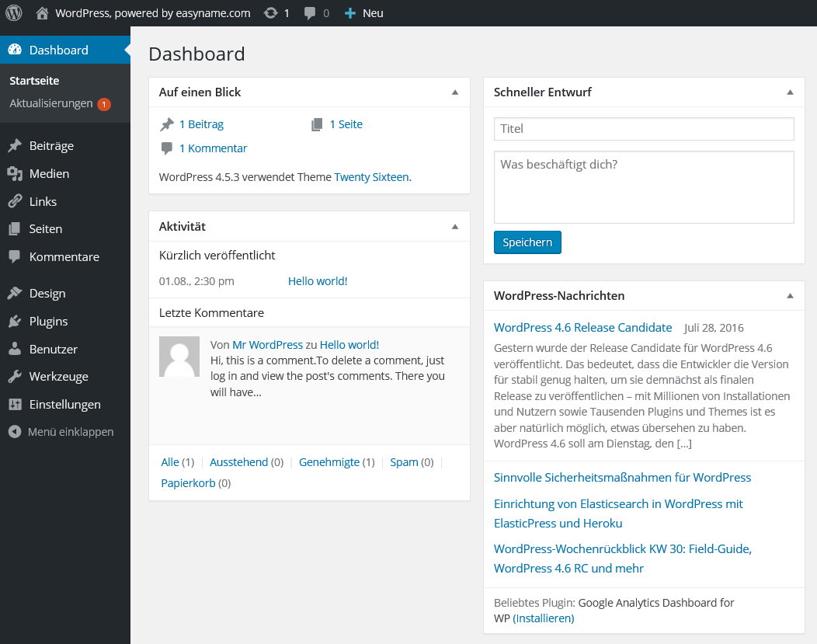
Task: Open the 1 Seite link
Action: pyautogui.click(x=346, y=124)
